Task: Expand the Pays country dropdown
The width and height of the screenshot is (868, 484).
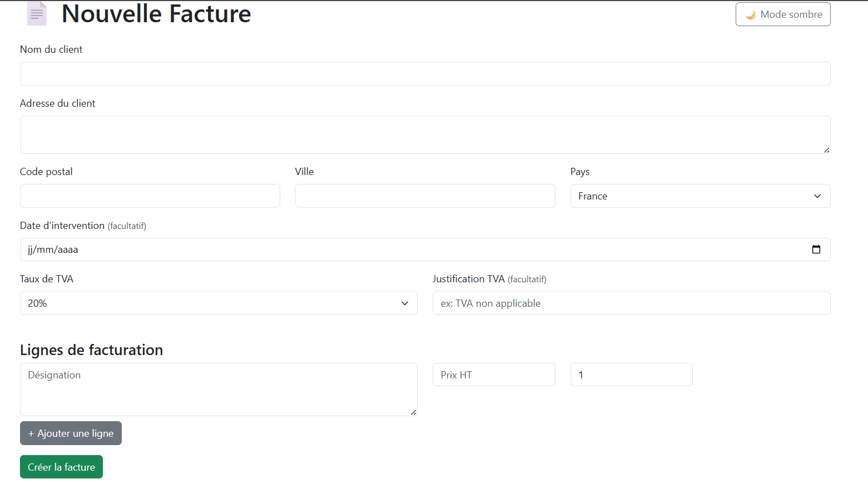Action: pyautogui.click(x=700, y=196)
